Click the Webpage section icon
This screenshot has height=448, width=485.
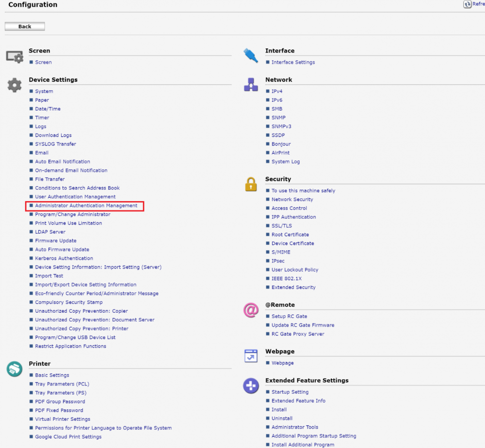click(251, 356)
